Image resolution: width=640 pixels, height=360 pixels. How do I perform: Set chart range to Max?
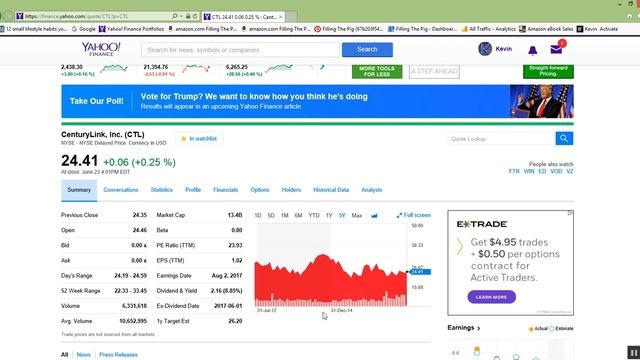click(357, 216)
